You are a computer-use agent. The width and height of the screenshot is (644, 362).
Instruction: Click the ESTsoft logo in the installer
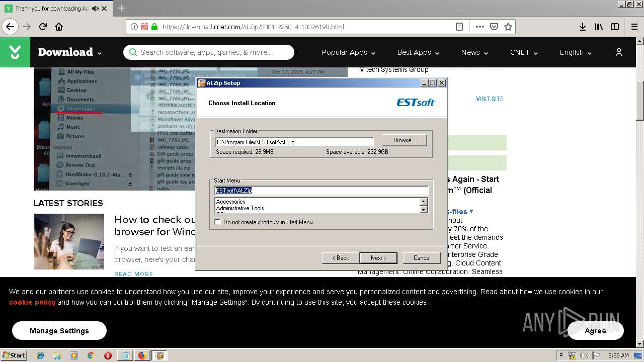pos(416,102)
